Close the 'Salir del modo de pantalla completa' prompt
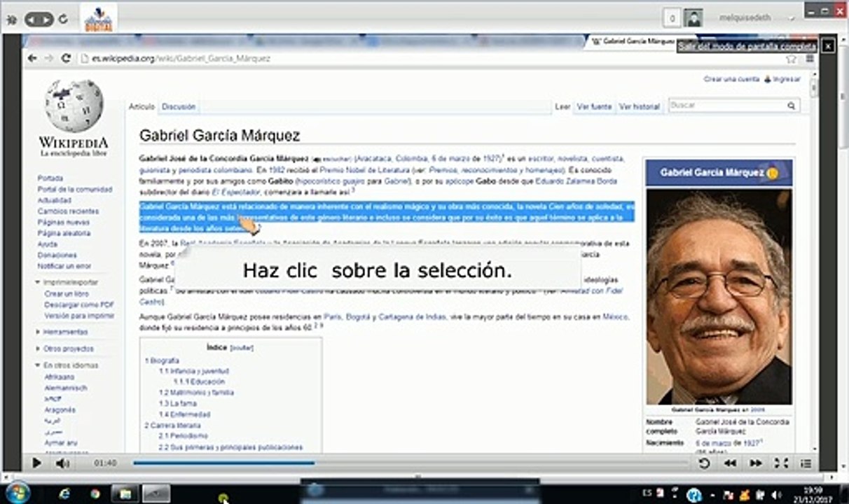This screenshot has width=849, height=504. tap(829, 46)
